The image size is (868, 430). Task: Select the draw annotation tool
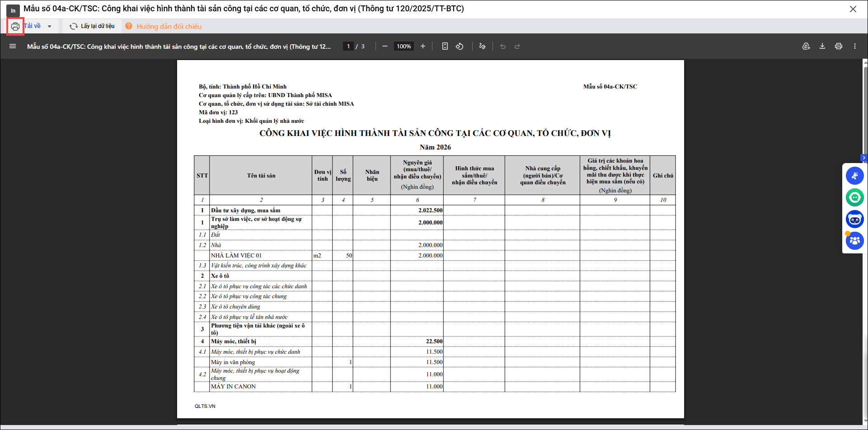tap(482, 47)
